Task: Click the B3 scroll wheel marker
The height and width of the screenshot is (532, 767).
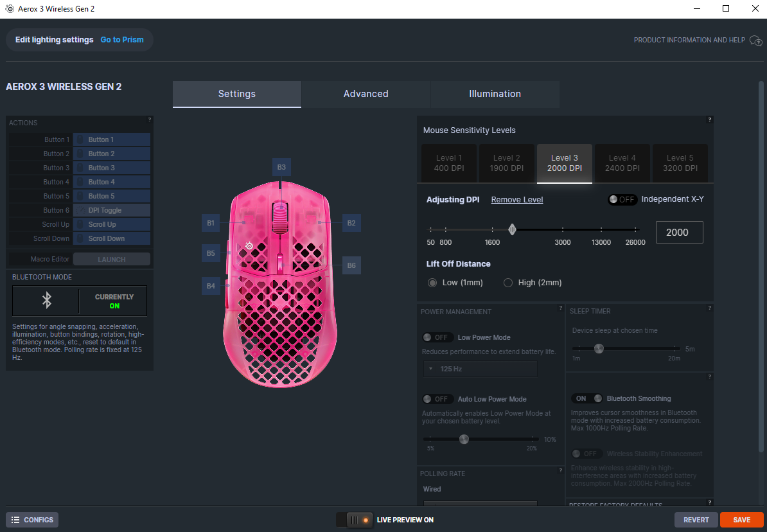Action: (x=281, y=167)
